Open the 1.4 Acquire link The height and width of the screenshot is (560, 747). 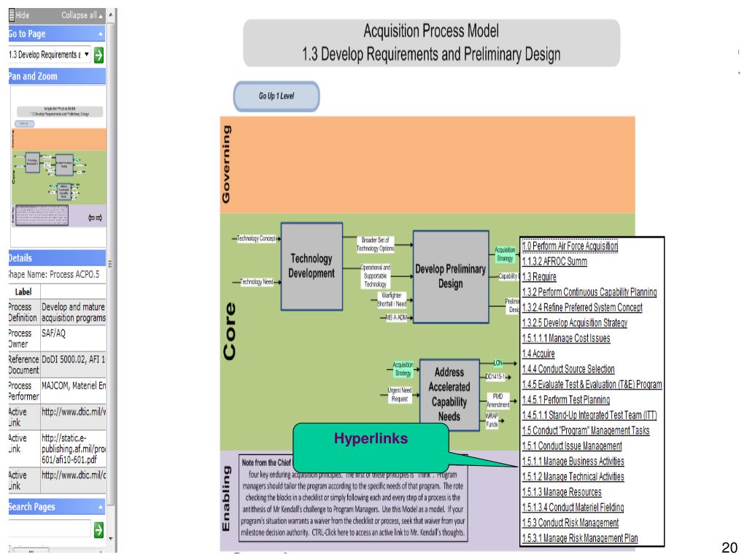click(x=538, y=354)
